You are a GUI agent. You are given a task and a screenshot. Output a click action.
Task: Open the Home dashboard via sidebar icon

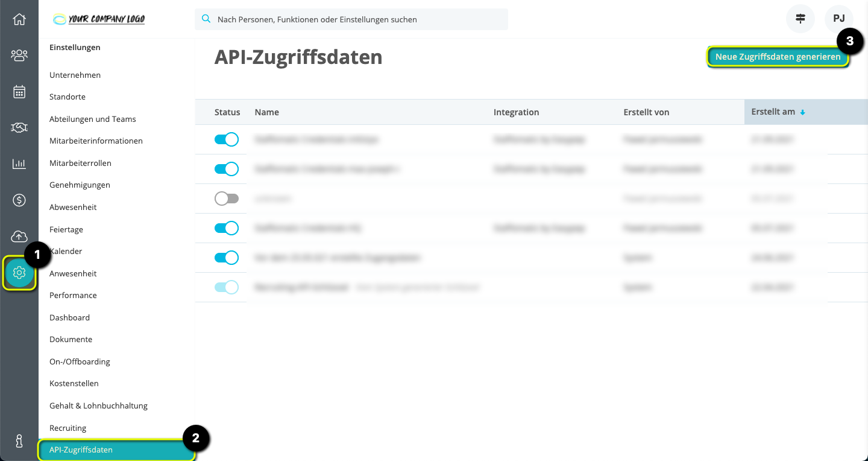[x=19, y=19]
